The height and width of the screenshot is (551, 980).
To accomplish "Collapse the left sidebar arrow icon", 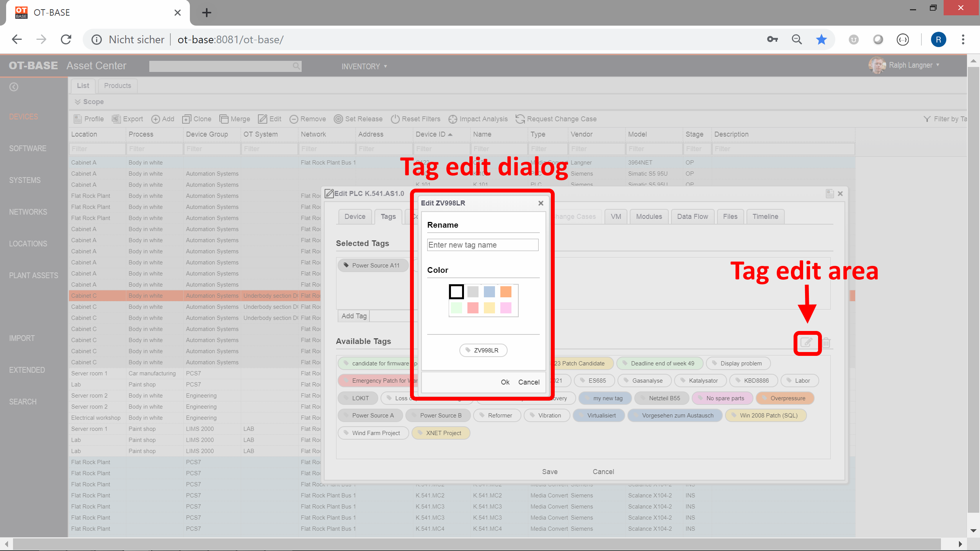I will coord(14,87).
